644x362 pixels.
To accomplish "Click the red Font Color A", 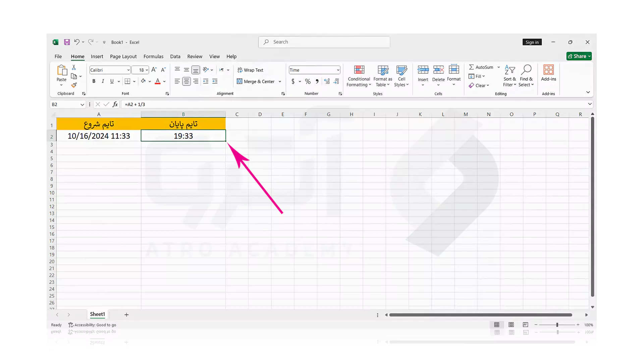I will click(x=158, y=81).
